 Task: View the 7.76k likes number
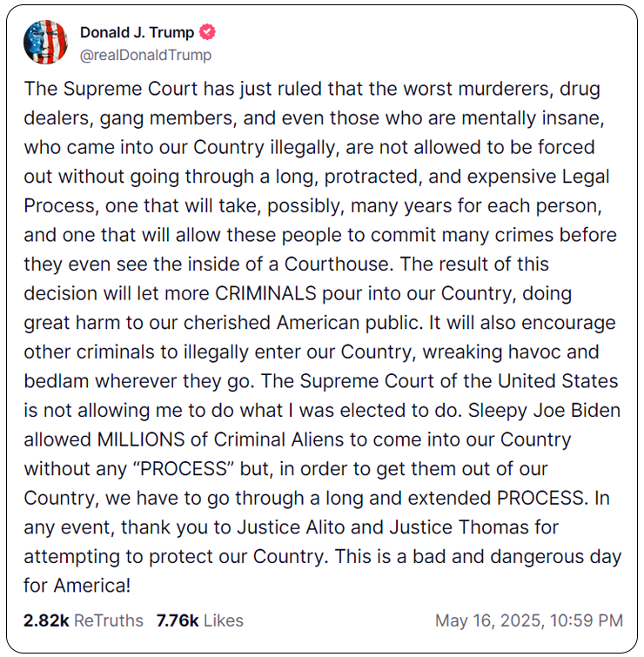click(x=178, y=620)
